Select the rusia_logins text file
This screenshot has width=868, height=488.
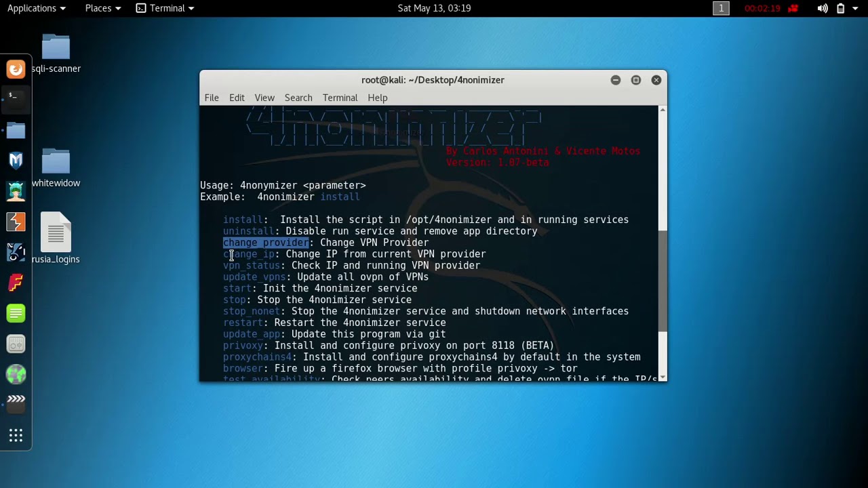point(56,238)
